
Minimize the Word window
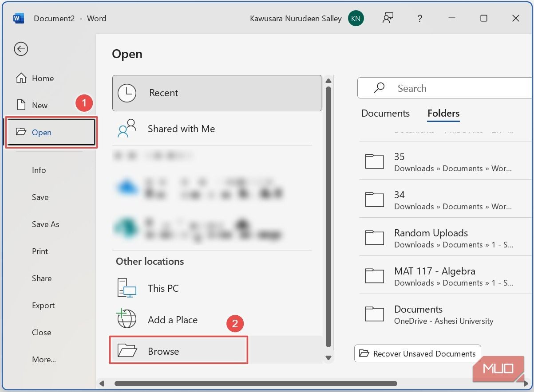pos(452,18)
